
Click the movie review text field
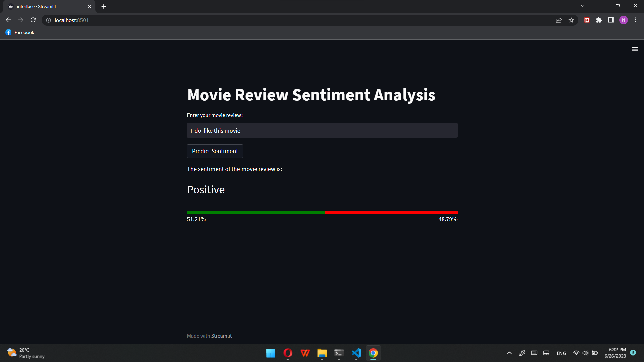pos(322,130)
